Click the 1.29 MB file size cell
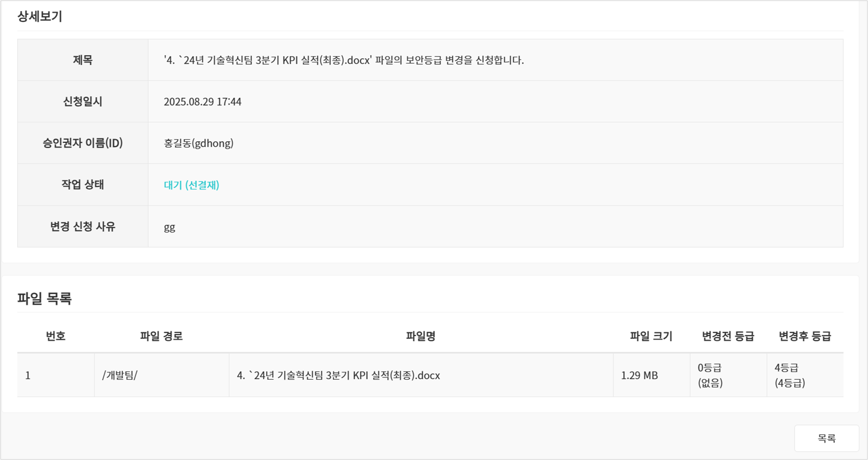868x460 pixels. tap(639, 376)
